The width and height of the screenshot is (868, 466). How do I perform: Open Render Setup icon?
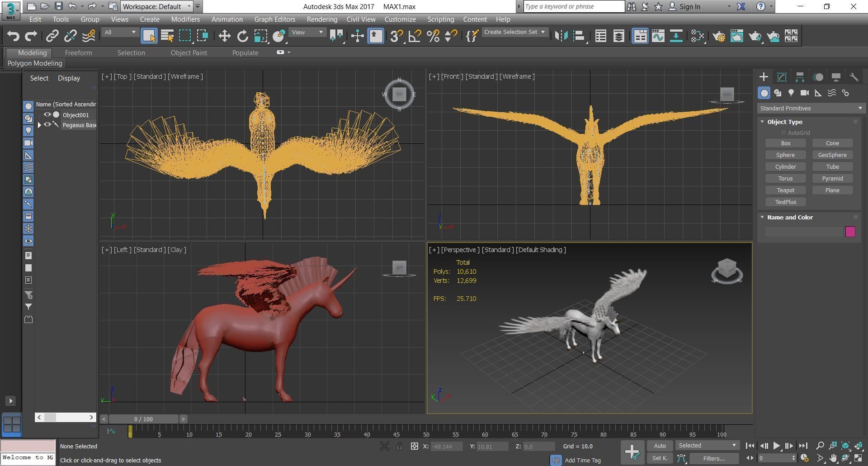[x=719, y=36]
